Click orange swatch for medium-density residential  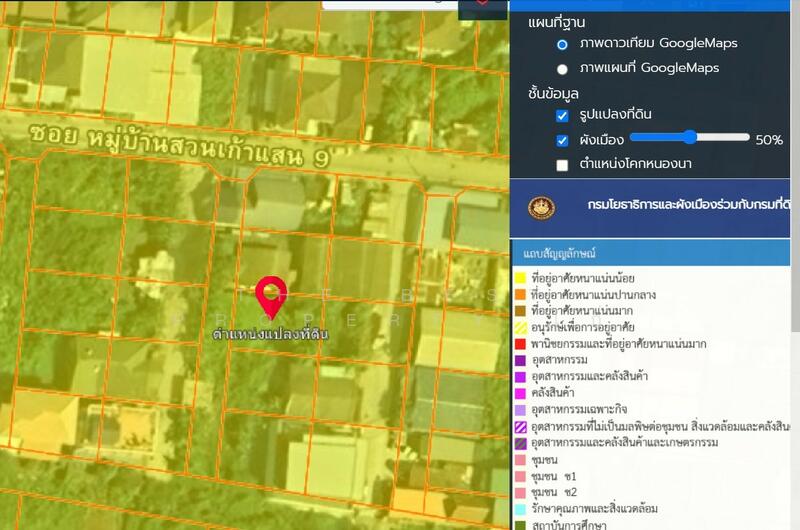click(520, 294)
